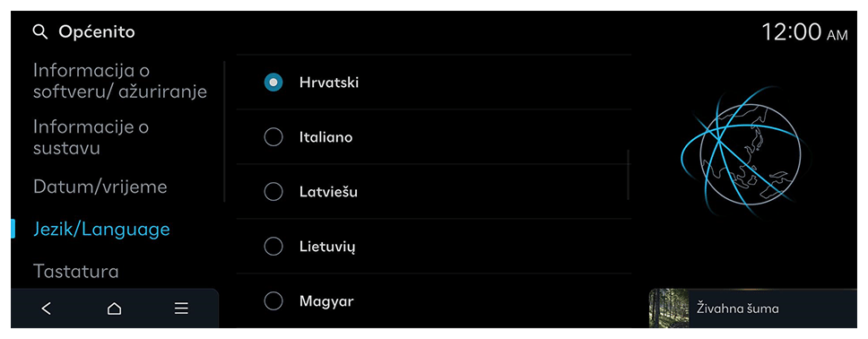Select the Hrvatski radio button
868x339 pixels.
point(273,83)
